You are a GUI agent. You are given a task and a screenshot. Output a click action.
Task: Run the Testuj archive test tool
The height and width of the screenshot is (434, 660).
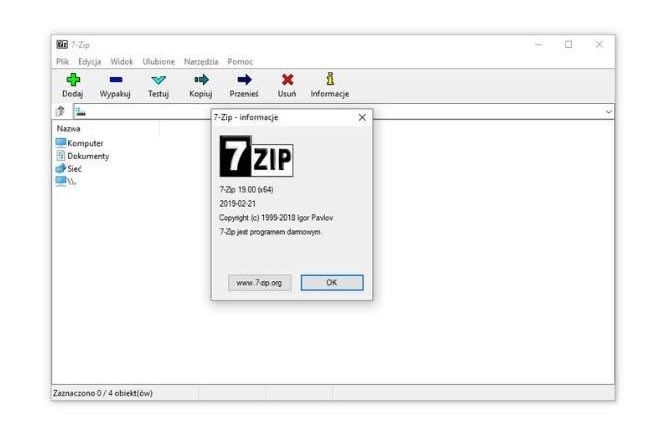[158, 85]
